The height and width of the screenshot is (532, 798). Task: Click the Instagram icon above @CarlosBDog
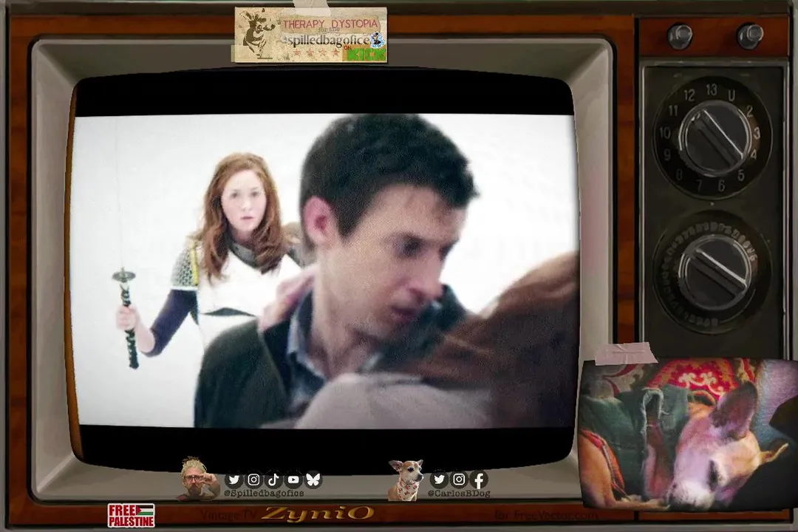point(459,479)
